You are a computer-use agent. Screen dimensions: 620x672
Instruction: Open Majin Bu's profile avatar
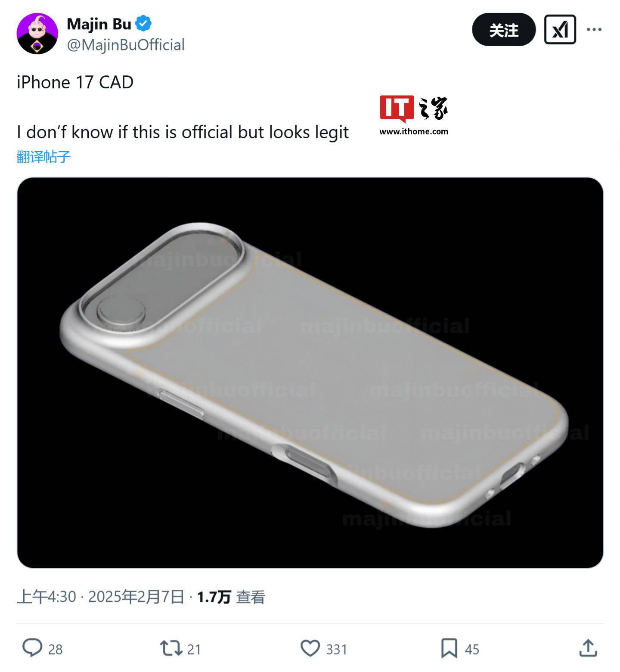pyautogui.click(x=37, y=34)
